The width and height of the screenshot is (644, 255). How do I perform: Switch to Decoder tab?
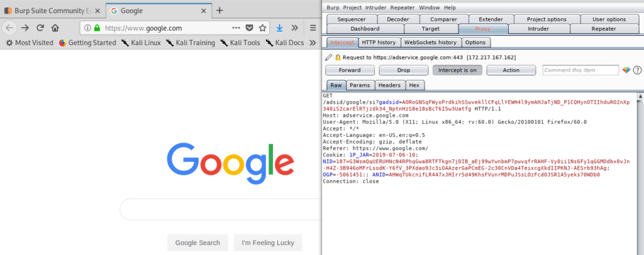[x=398, y=19]
